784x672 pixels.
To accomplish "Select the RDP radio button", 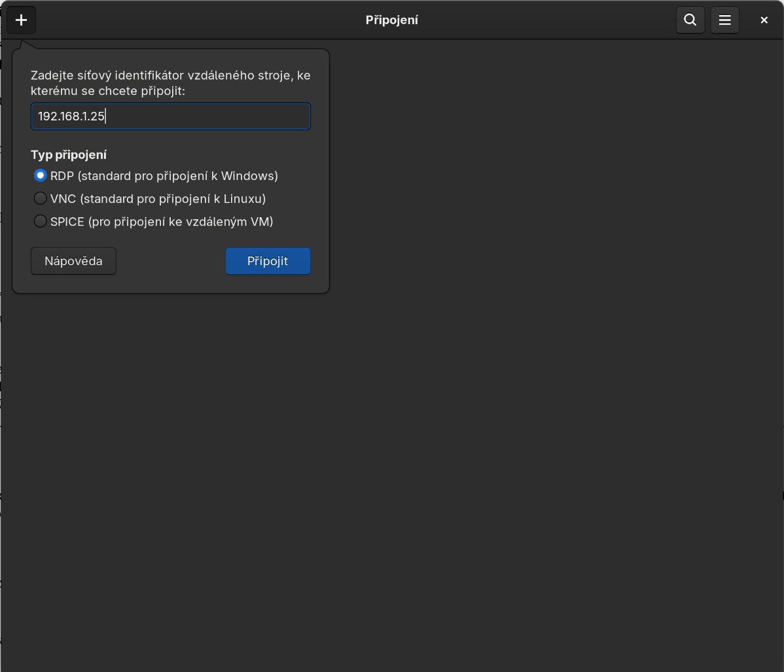I will (x=40, y=176).
